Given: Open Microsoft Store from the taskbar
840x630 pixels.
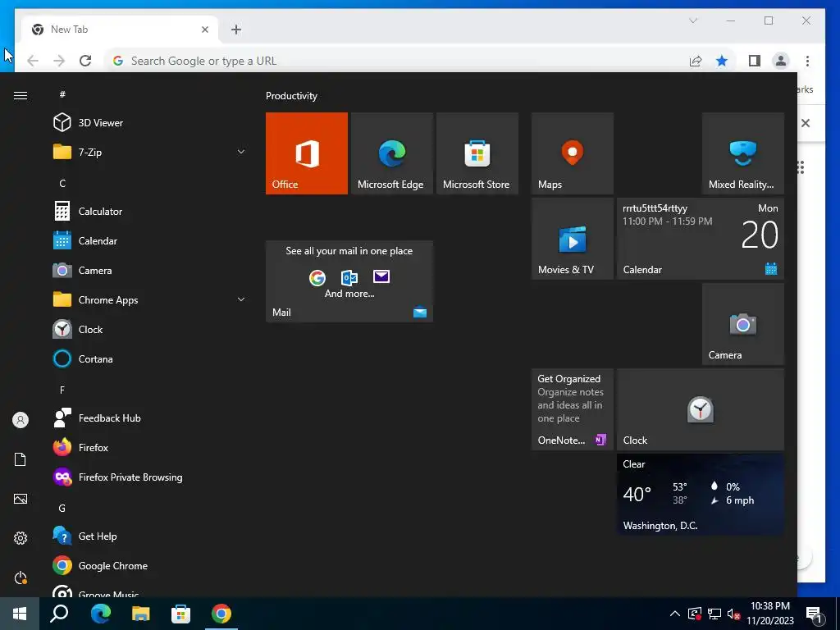Looking at the screenshot, I should click(180, 614).
